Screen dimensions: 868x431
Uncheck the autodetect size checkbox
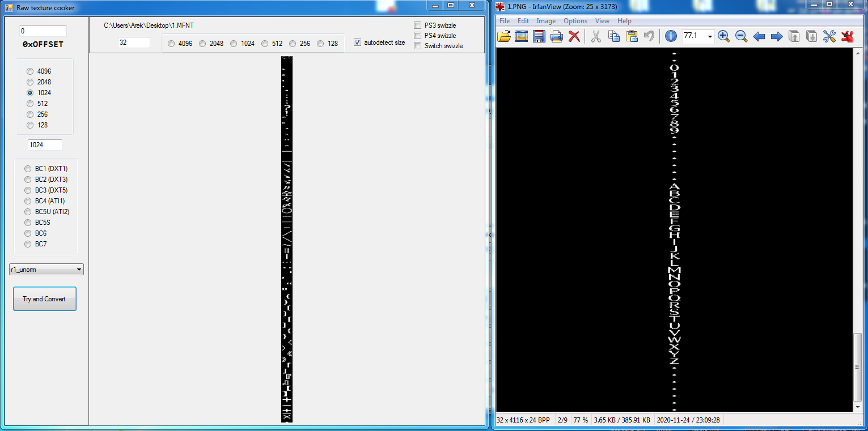point(357,42)
